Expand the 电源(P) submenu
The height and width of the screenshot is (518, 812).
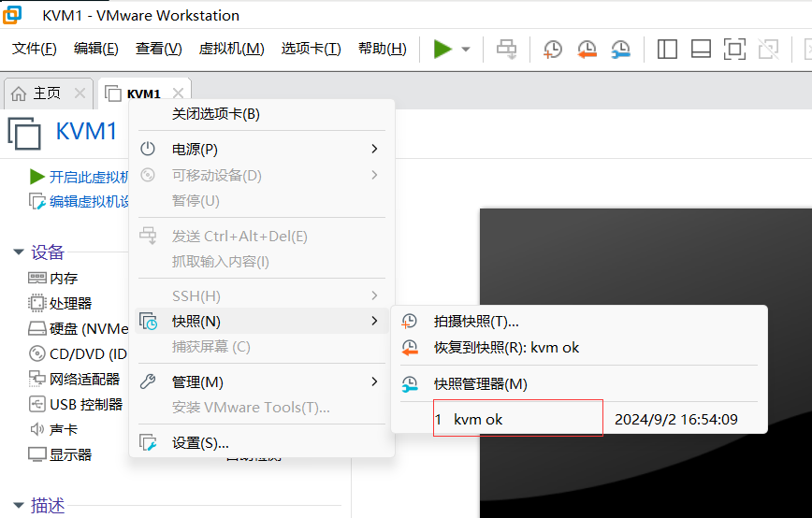coord(262,149)
